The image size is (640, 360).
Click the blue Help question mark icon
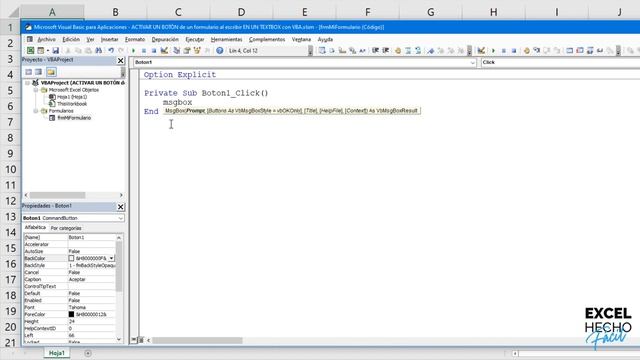(220, 51)
